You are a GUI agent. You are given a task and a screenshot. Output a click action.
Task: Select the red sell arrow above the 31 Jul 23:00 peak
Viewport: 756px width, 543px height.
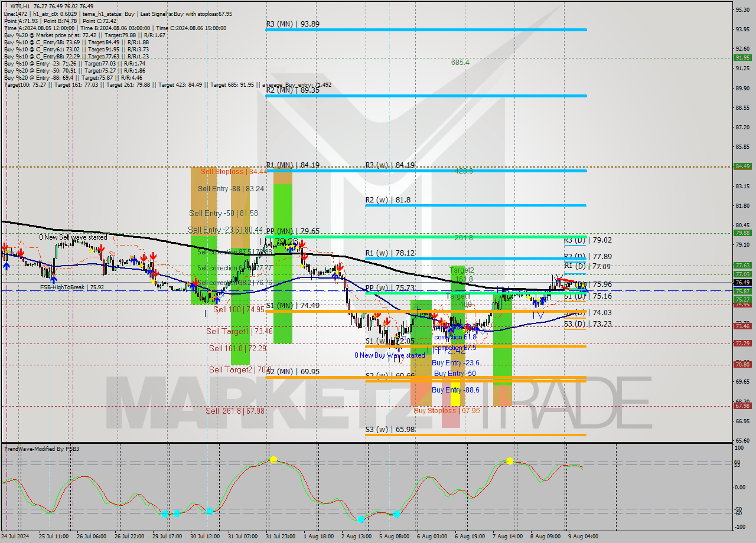pos(302,242)
